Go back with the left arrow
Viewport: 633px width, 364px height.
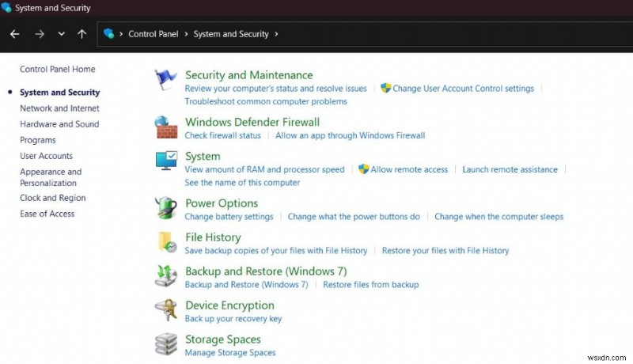coord(15,34)
